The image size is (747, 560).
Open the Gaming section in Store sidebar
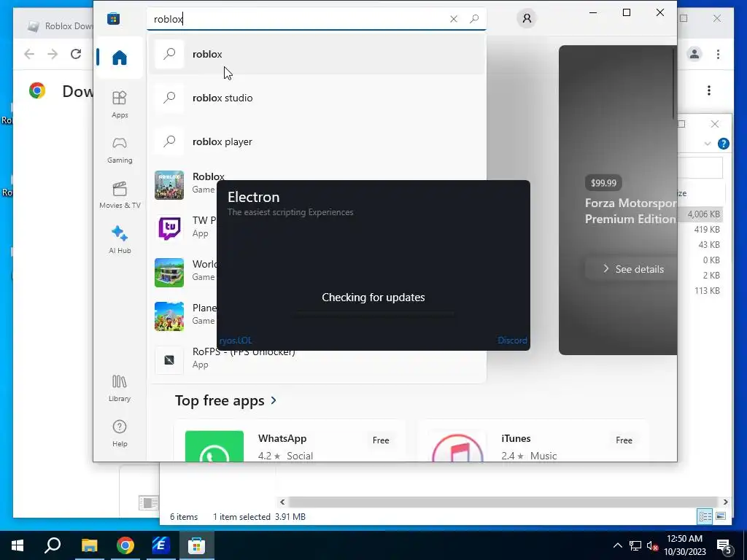120,150
